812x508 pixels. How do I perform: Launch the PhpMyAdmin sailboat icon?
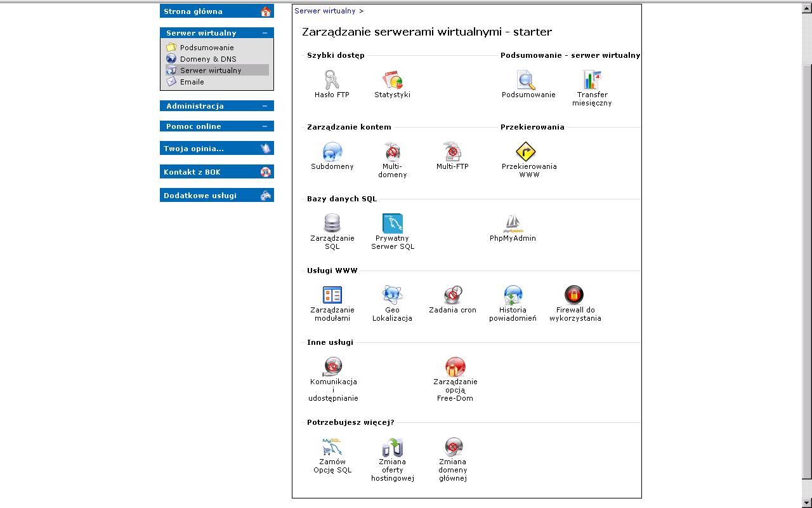[x=513, y=224]
